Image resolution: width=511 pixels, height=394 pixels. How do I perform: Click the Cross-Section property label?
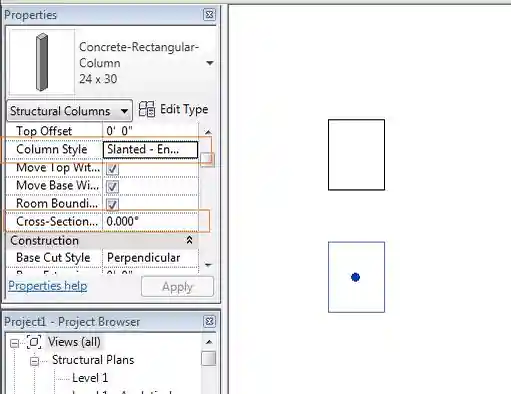[x=57, y=221]
